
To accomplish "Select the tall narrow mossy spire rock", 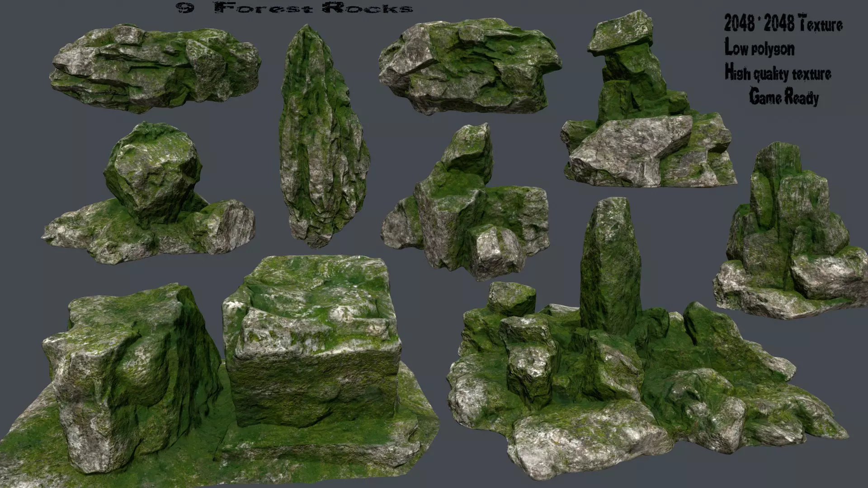I will pos(323,136).
